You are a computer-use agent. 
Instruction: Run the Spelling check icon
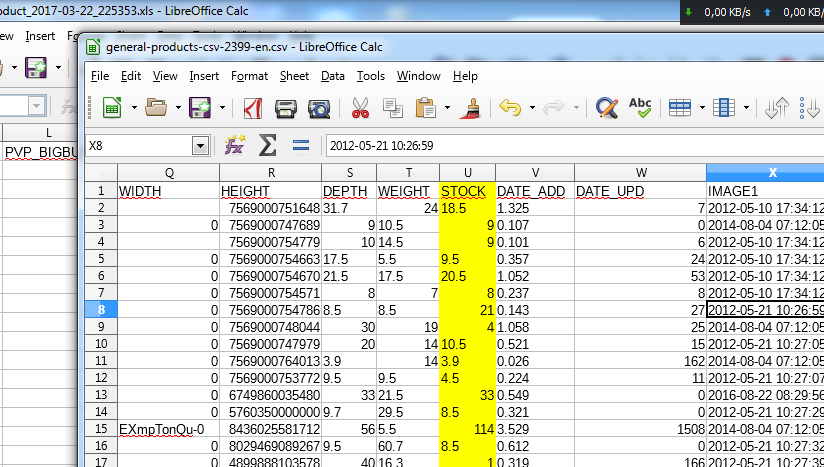pyautogui.click(x=640, y=108)
